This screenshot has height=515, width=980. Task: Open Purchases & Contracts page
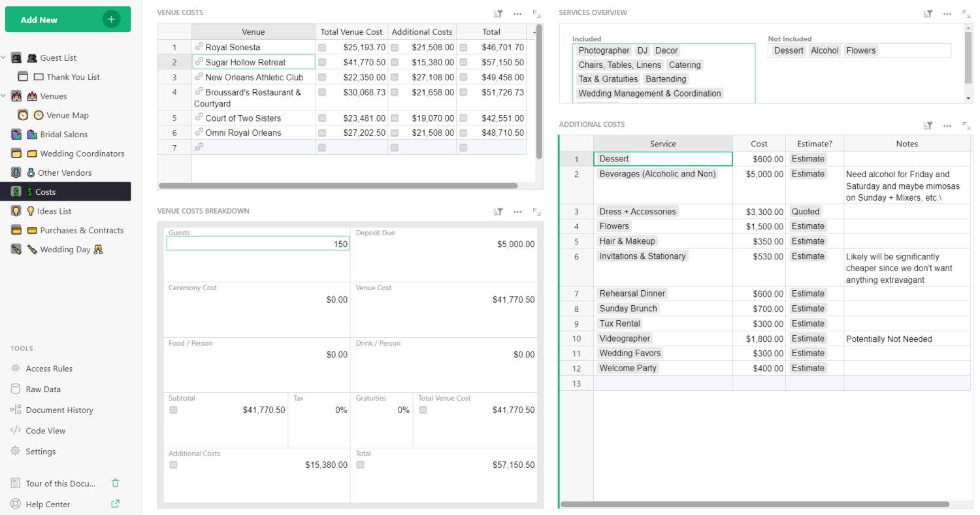point(82,230)
